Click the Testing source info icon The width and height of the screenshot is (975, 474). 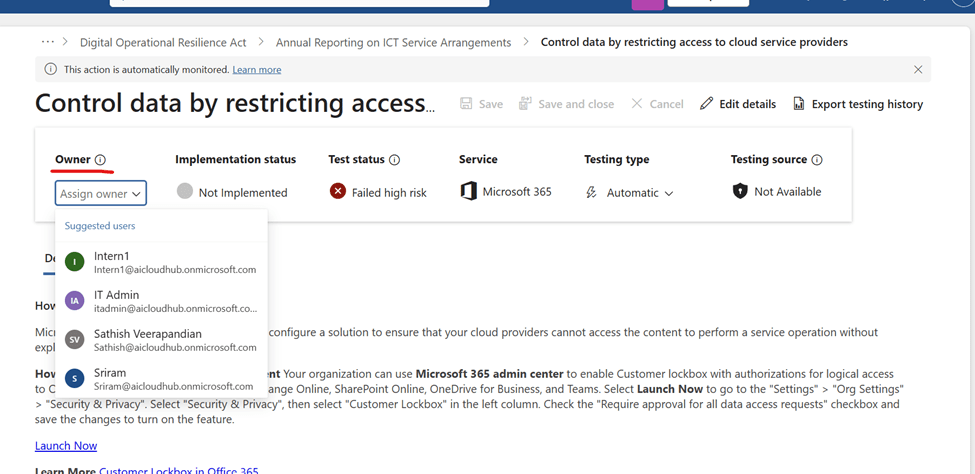pos(817,160)
